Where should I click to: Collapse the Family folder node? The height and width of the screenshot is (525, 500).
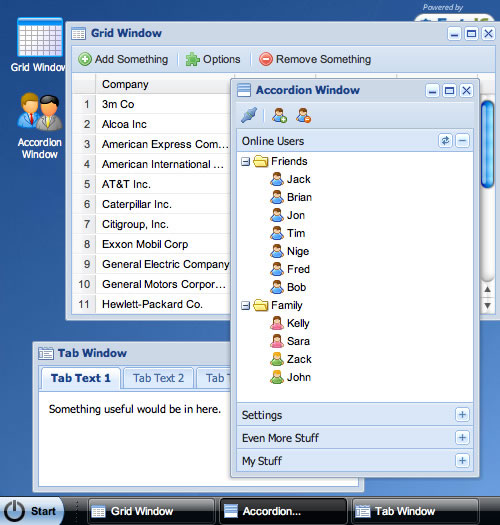(245, 306)
